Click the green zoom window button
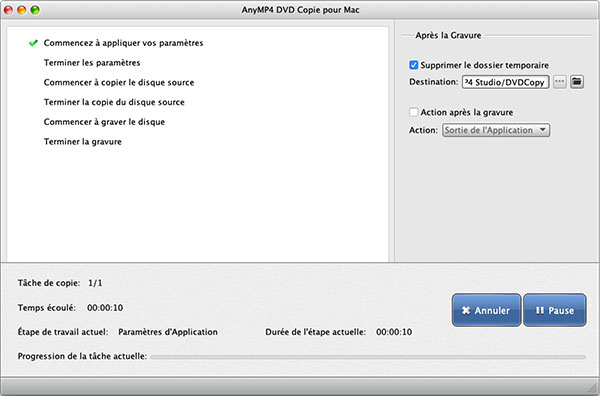 (x=35, y=10)
